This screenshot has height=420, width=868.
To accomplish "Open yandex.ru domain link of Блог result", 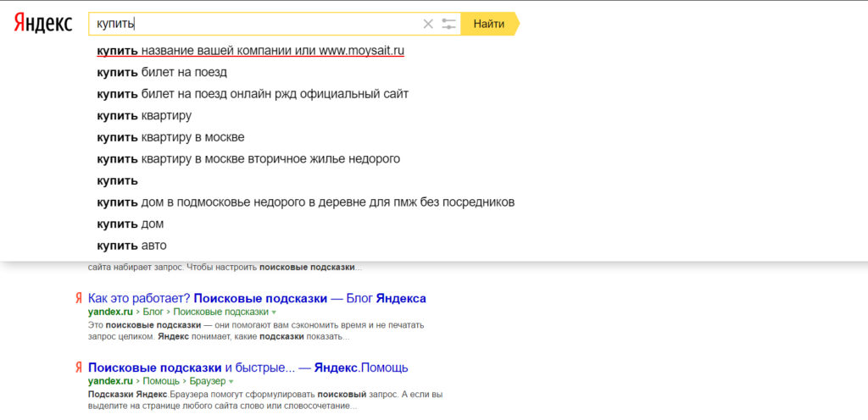I will pos(110,312).
